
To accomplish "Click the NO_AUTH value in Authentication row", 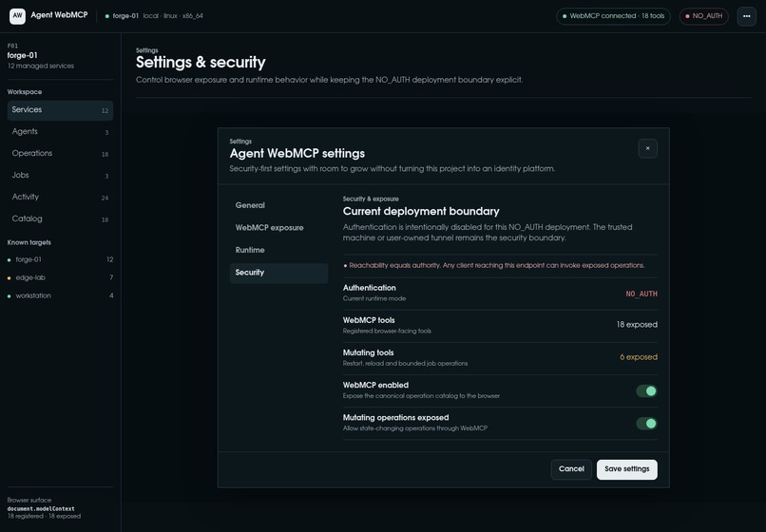I will click(x=642, y=294).
